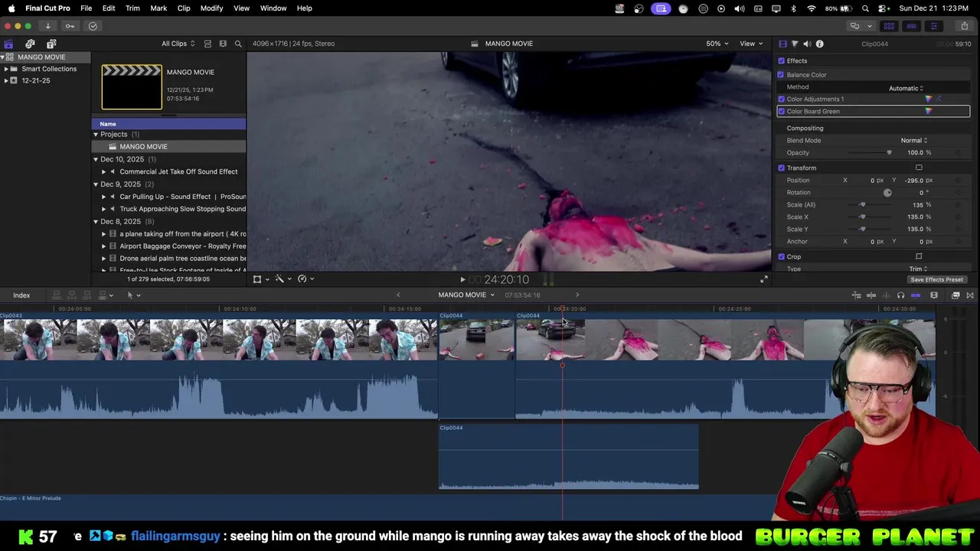Open the Blend Mode Normal dropdown
Screen dimensions: 980x551
(914, 140)
